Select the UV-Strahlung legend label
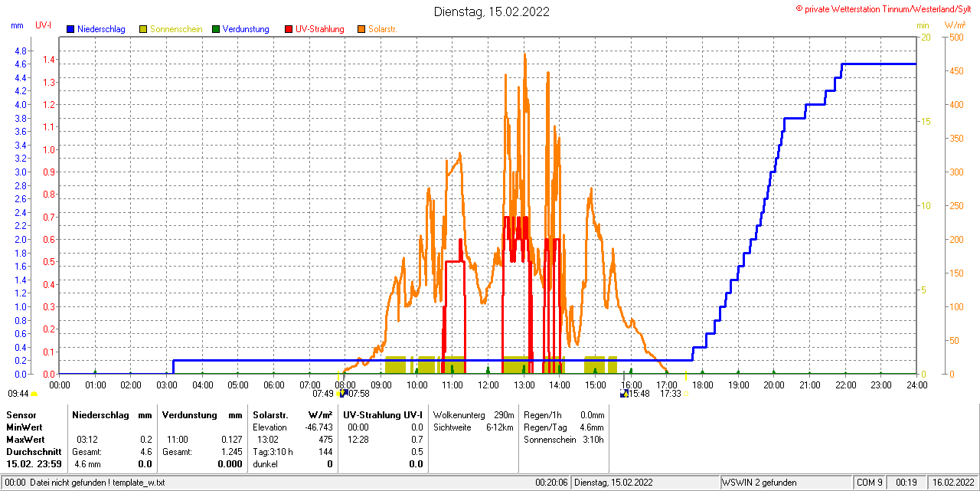Screen dimensions: 980x491 point(320,29)
